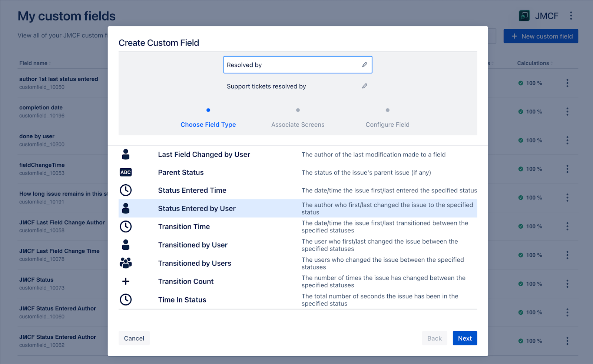Click the customfield_10191 ID text
Screen dimensions: 593x364
[x=42, y=202]
